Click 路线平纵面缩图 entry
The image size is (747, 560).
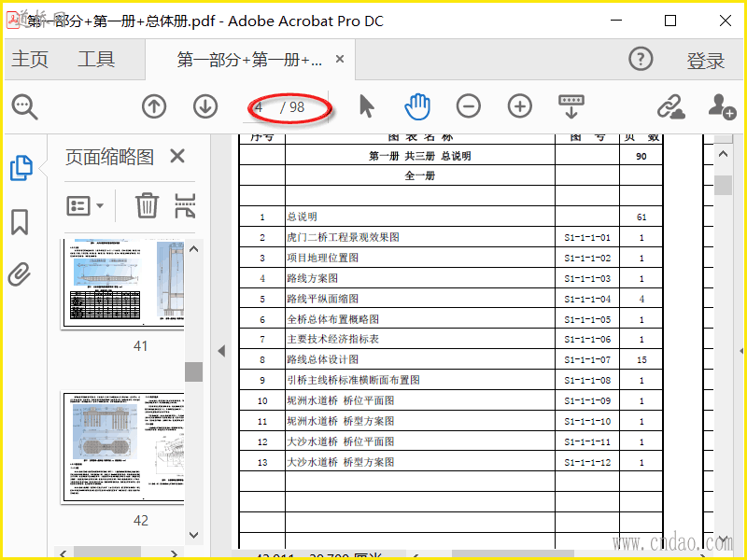pyautogui.click(x=322, y=299)
